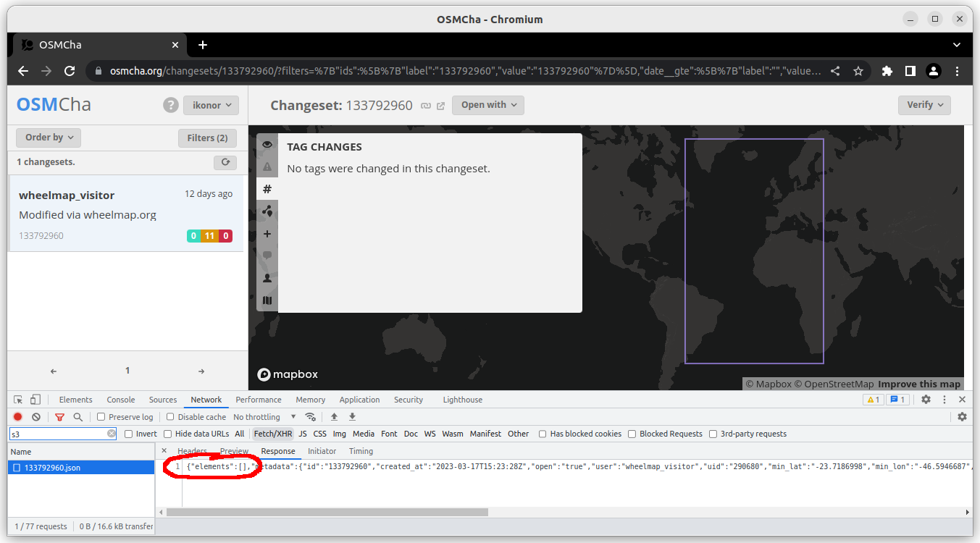
Task: Open the Verify dropdown
Action: click(x=924, y=105)
